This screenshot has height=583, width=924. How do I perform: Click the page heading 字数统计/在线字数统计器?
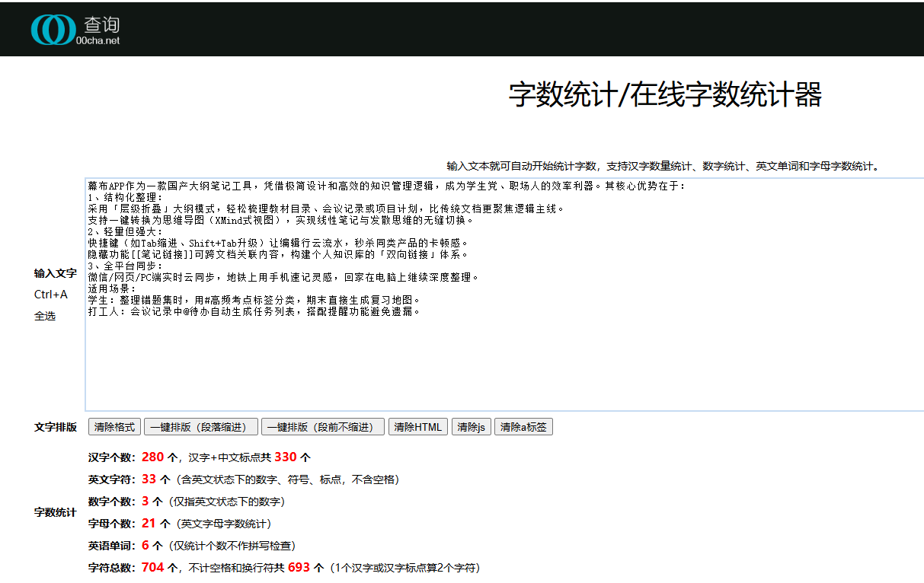click(665, 95)
